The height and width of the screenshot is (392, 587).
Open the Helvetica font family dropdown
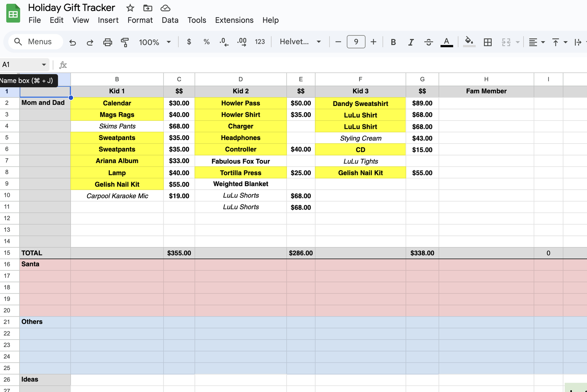tap(300, 42)
